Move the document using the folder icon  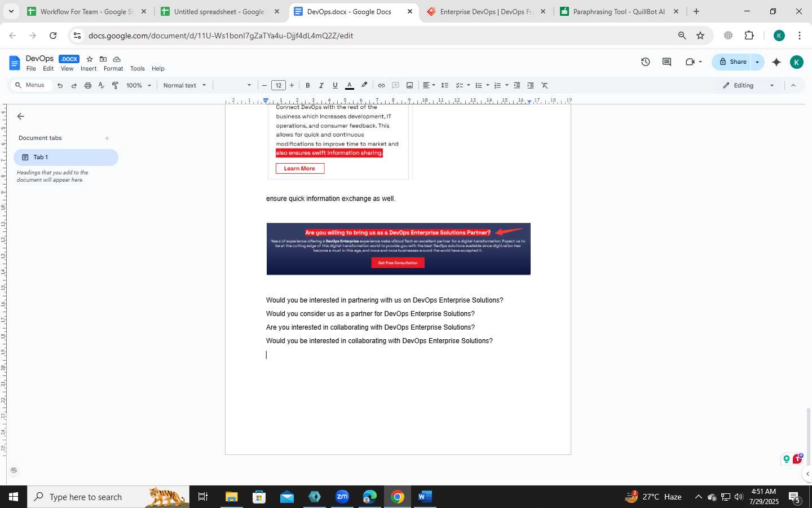click(x=103, y=59)
